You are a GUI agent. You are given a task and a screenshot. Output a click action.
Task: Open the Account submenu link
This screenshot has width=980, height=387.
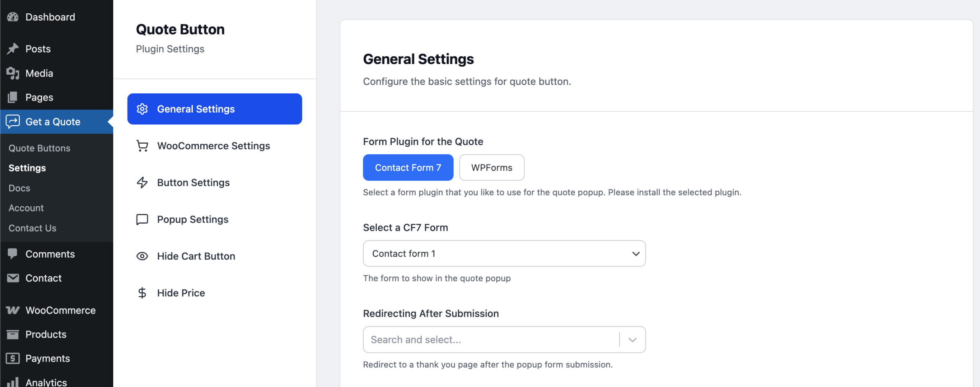[26, 208]
